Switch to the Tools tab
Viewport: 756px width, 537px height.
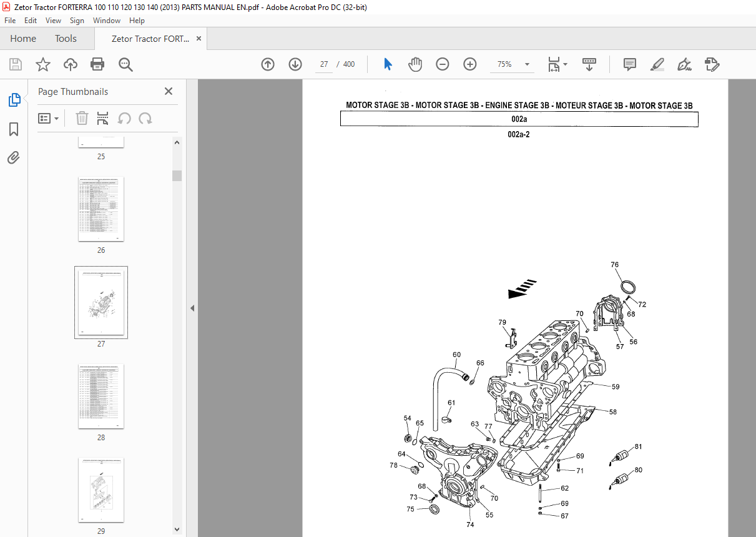(66, 39)
